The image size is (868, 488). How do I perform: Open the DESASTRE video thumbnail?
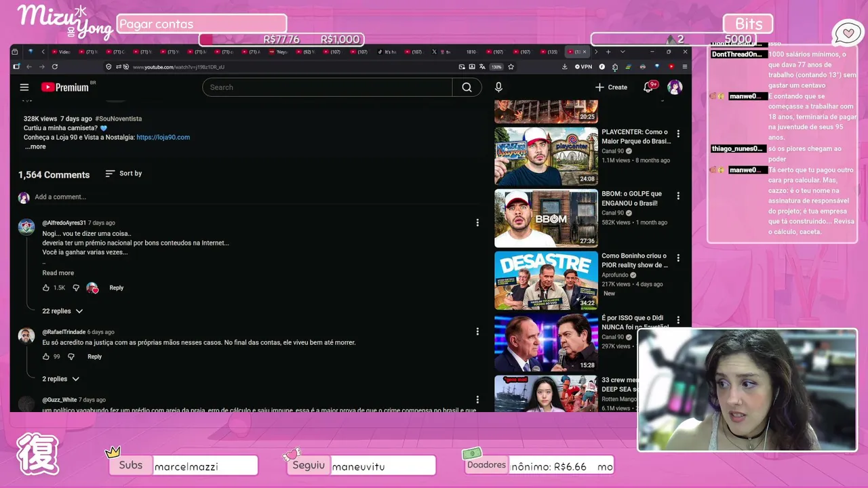click(x=546, y=281)
